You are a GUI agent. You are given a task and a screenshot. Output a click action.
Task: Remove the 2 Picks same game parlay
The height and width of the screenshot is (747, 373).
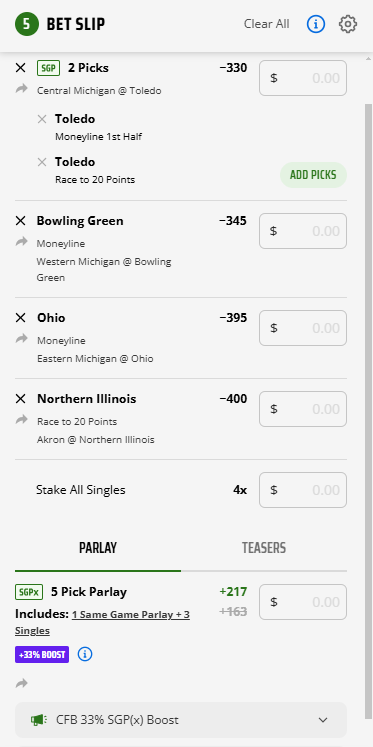click(20, 68)
